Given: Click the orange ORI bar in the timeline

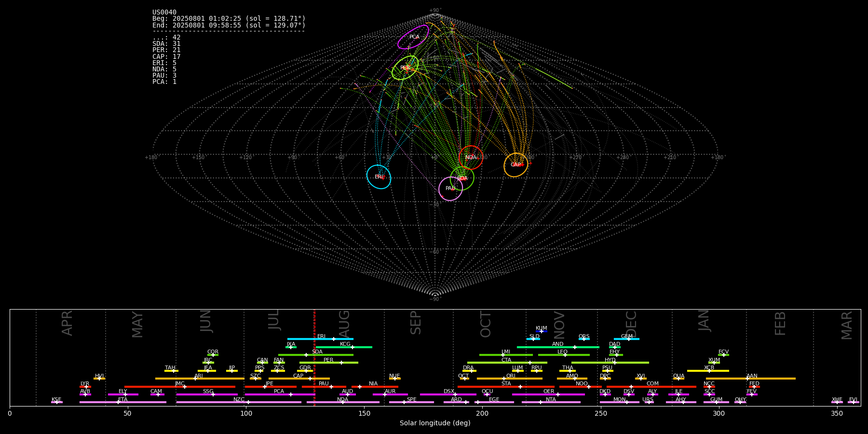Looking at the screenshot, I should (510, 379).
